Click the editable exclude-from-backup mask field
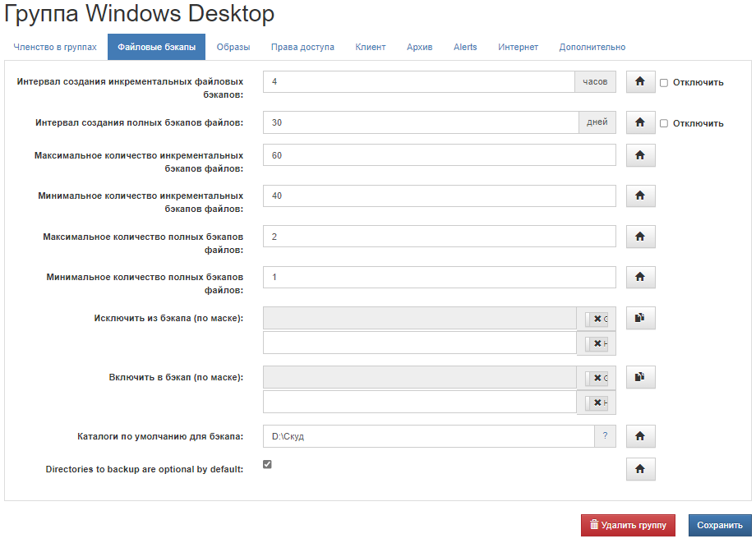 (x=420, y=343)
